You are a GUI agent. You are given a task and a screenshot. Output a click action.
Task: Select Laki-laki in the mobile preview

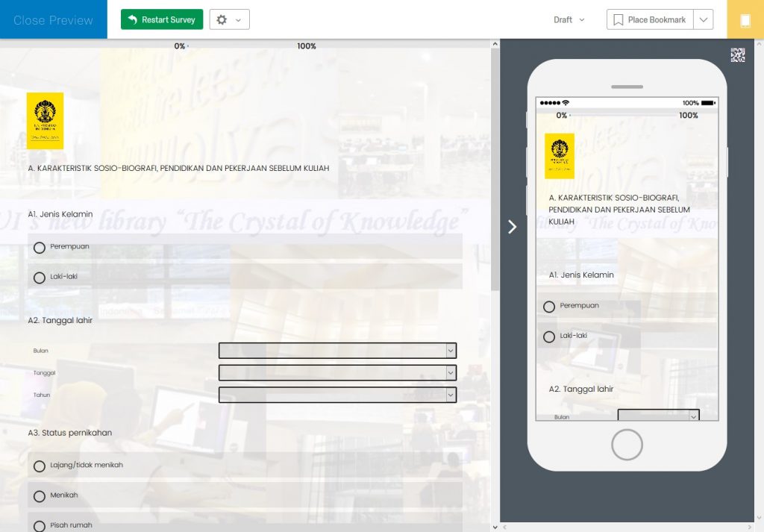[627, 336]
